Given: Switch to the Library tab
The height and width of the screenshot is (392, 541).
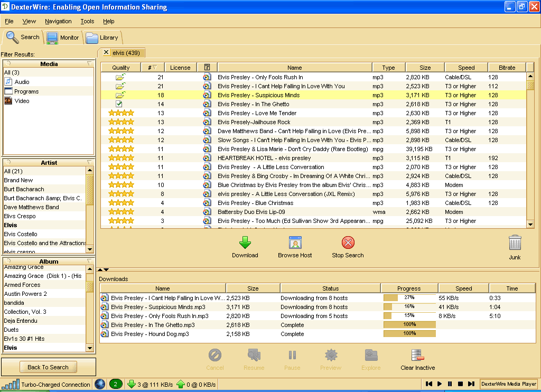Looking at the screenshot, I should pos(102,38).
